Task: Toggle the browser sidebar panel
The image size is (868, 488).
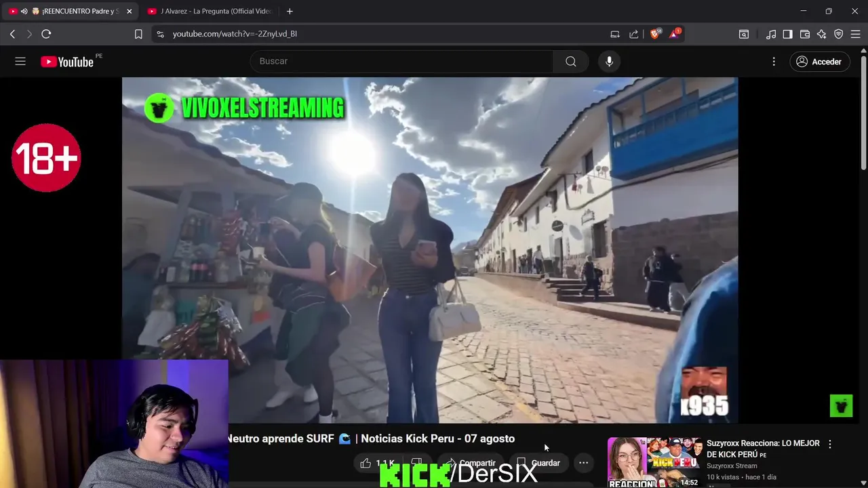Action: pos(787,34)
